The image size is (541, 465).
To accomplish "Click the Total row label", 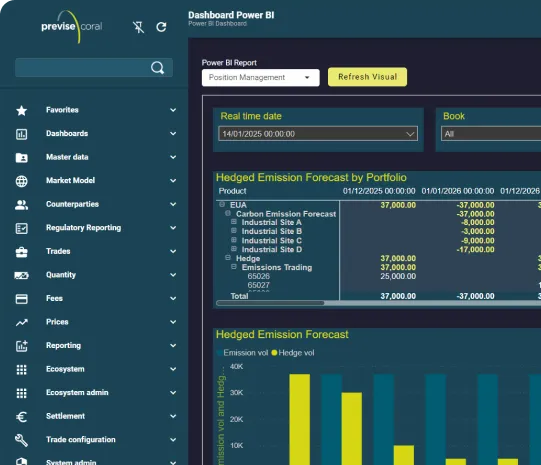I will tap(239, 296).
